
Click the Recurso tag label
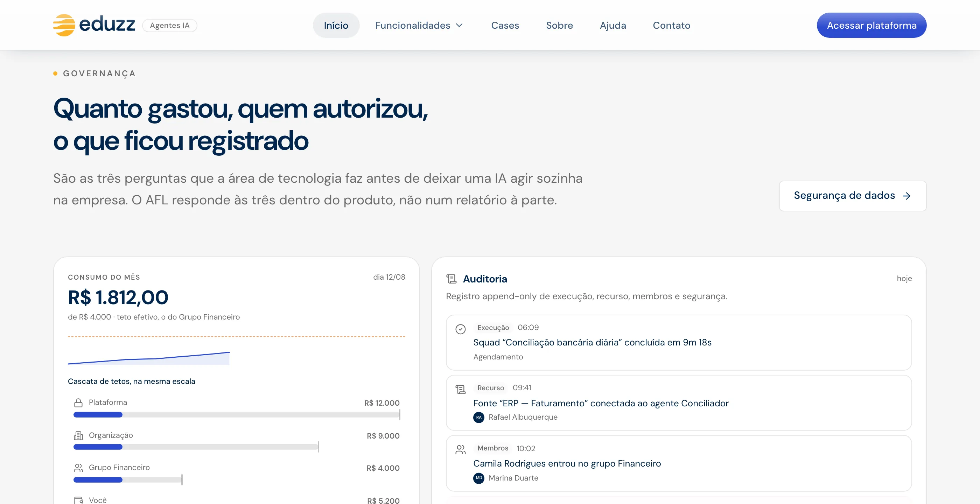point(490,388)
